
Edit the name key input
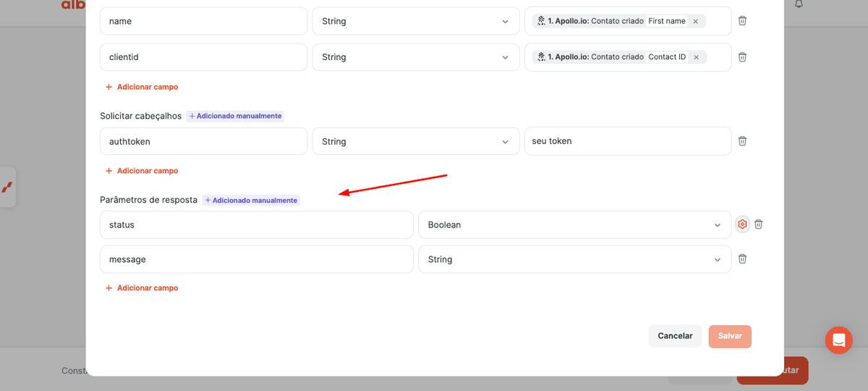point(203,21)
